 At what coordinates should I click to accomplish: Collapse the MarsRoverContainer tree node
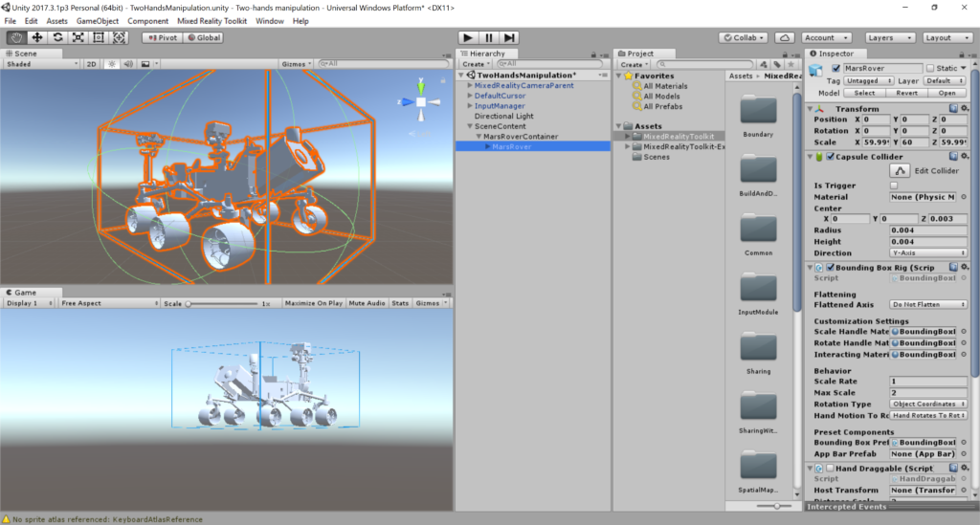point(479,136)
